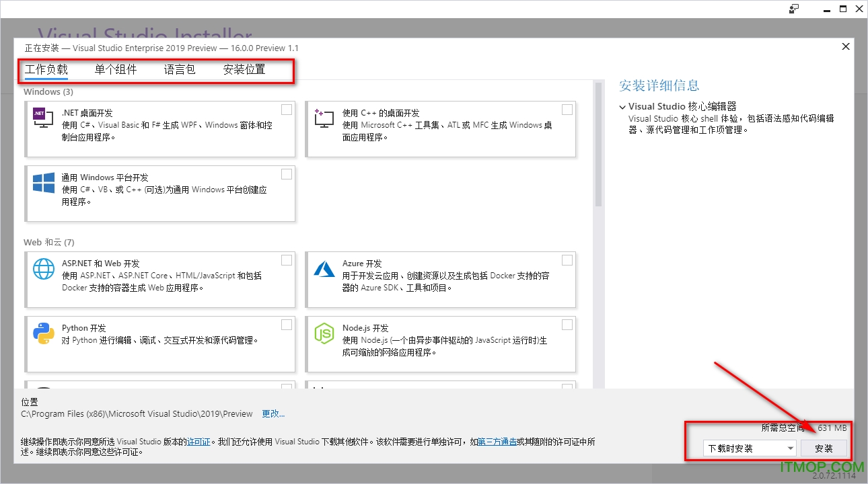This screenshot has height=484, width=868.
Task: Click the Azure development logo icon
Action: pos(324,269)
